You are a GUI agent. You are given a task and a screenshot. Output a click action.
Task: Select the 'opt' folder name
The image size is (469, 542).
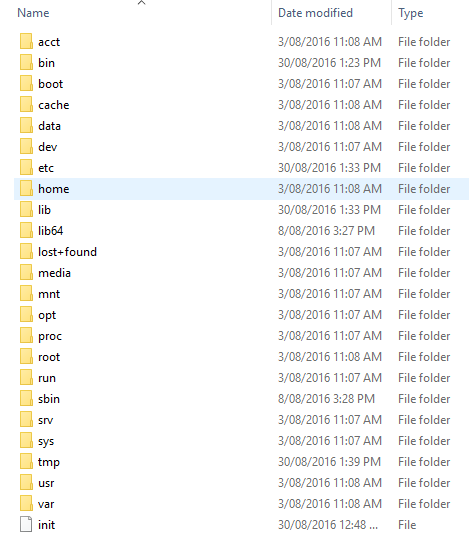click(x=47, y=316)
